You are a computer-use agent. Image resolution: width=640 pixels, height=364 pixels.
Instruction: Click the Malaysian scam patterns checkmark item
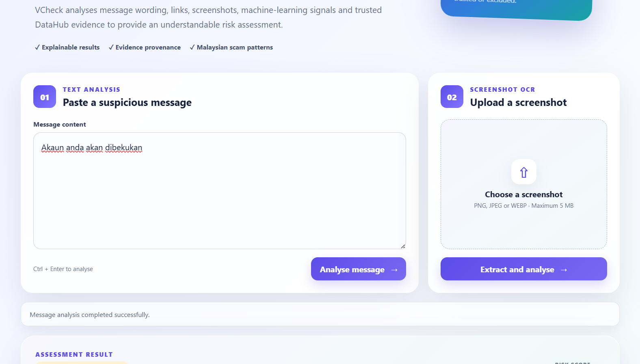point(231,47)
